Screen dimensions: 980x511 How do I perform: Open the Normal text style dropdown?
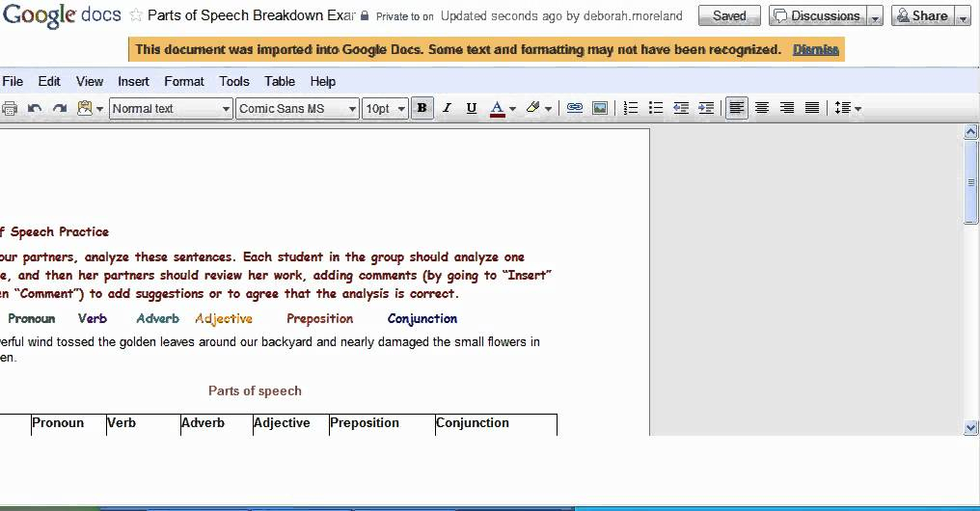[171, 109]
